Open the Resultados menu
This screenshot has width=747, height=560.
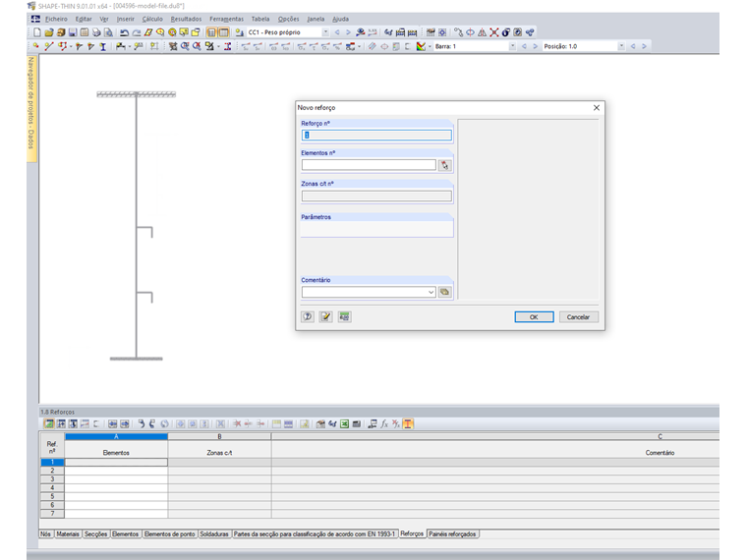pos(186,19)
